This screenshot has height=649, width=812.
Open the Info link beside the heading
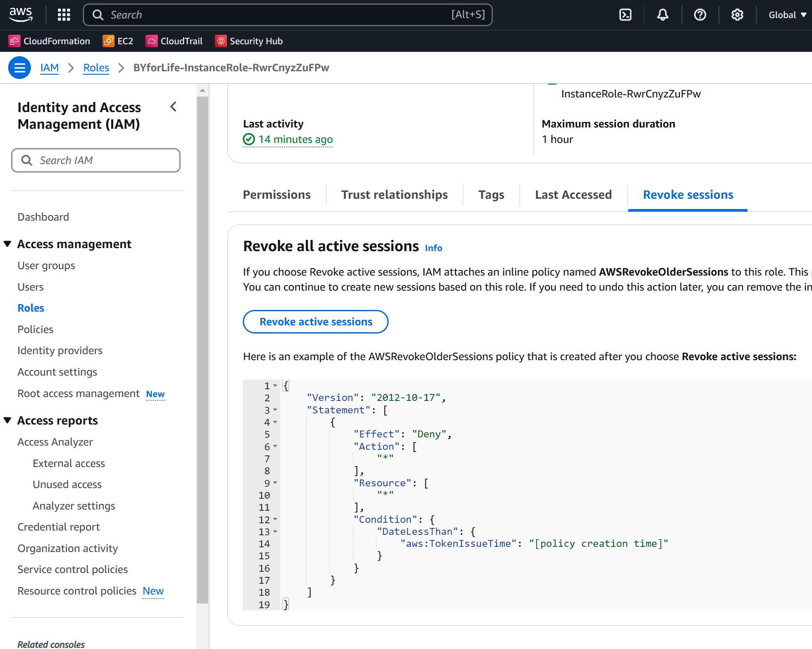point(434,248)
